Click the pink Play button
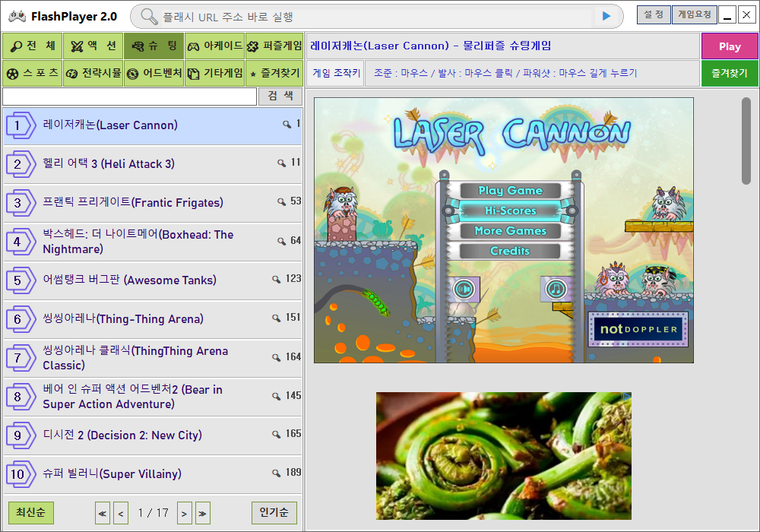The height and width of the screenshot is (532, 760). 730,46
